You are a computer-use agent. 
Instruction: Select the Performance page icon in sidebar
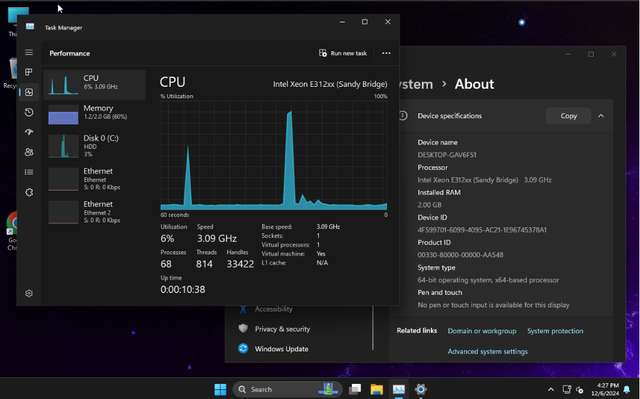[x=29, y=92]
